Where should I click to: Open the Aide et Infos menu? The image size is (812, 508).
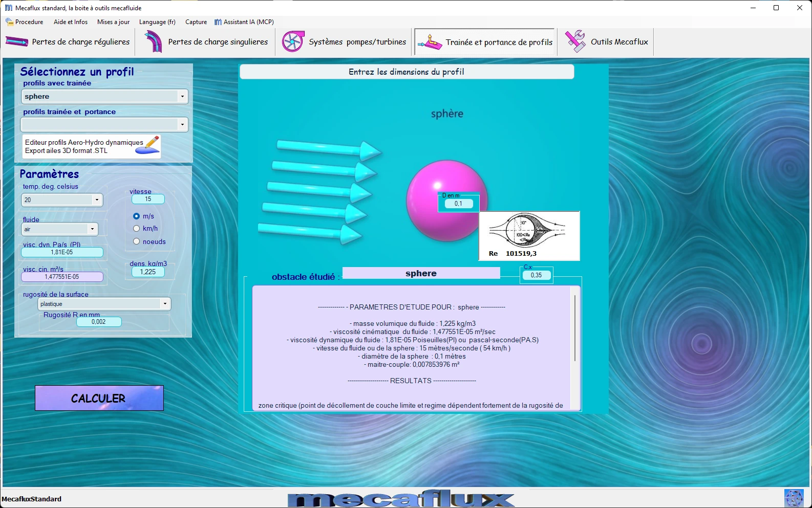coord(71,22)
